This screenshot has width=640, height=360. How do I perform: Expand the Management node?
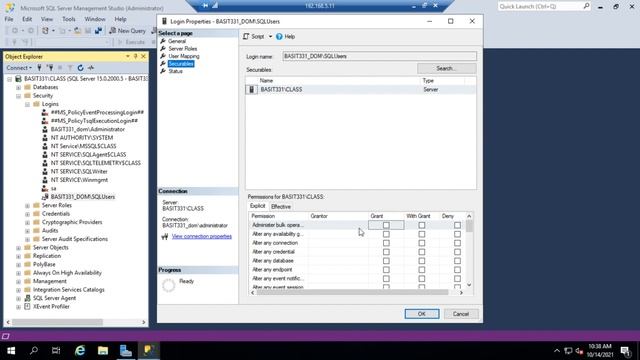18,282
